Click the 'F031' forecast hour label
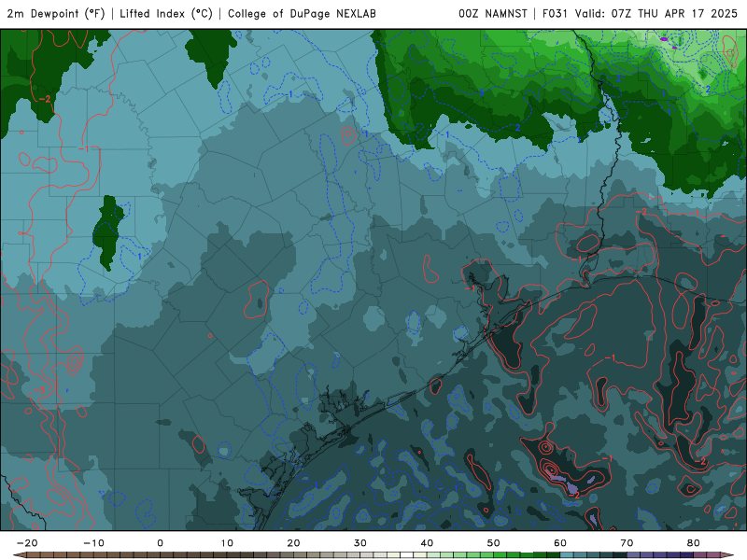Image resolution: width=747 pixels, height=560 pixels. pyautogui.click(x=555, y=14)
